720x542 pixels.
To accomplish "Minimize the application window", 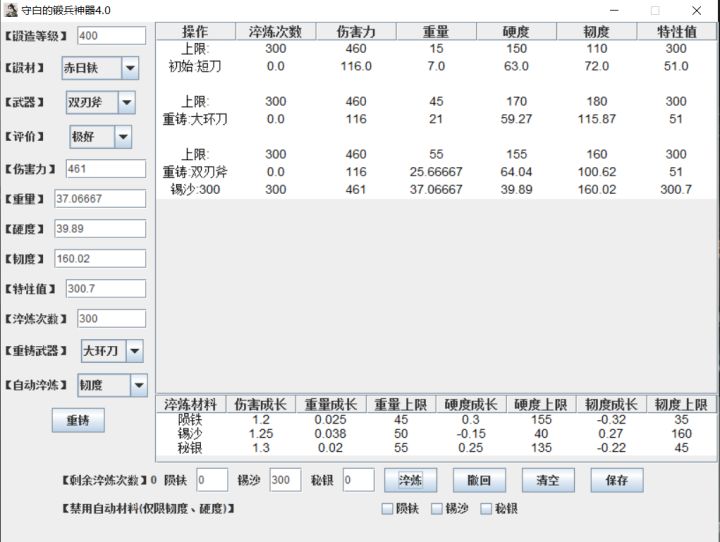I will [x=614, y=10].
